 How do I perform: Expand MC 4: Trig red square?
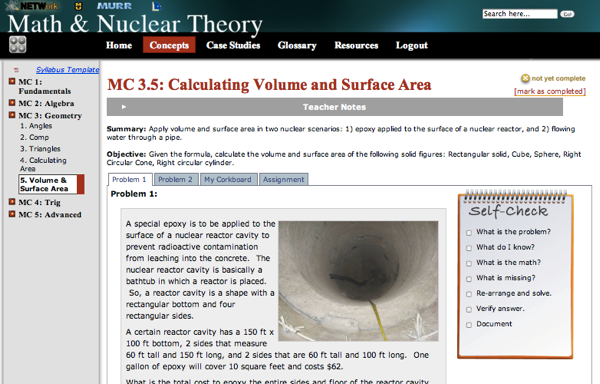click(12, 202)
